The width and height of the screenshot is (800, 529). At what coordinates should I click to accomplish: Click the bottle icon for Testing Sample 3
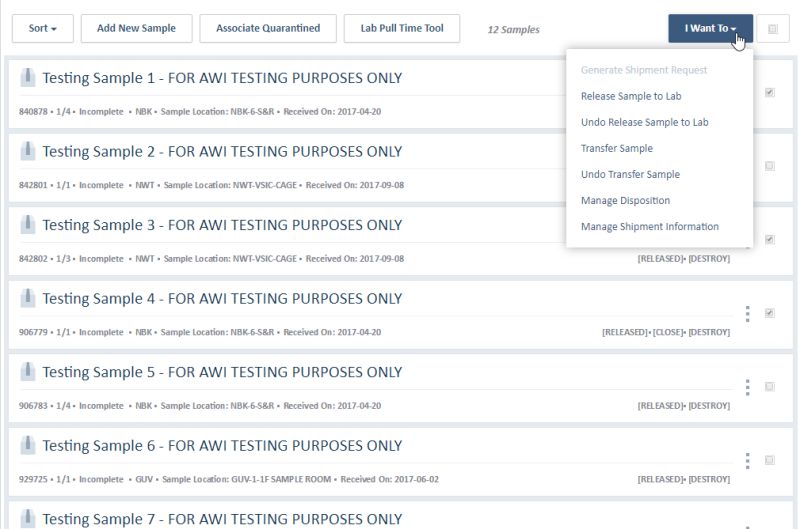tap(28, 224)
